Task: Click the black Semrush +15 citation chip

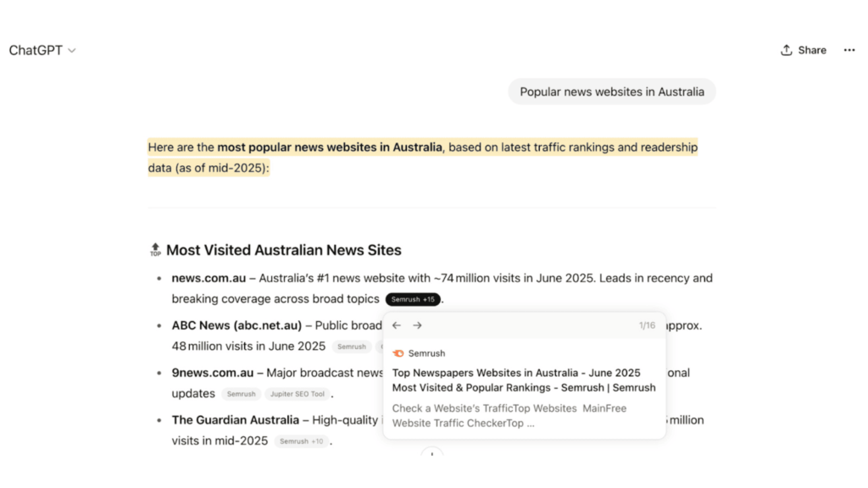Action: coord(413,299)
